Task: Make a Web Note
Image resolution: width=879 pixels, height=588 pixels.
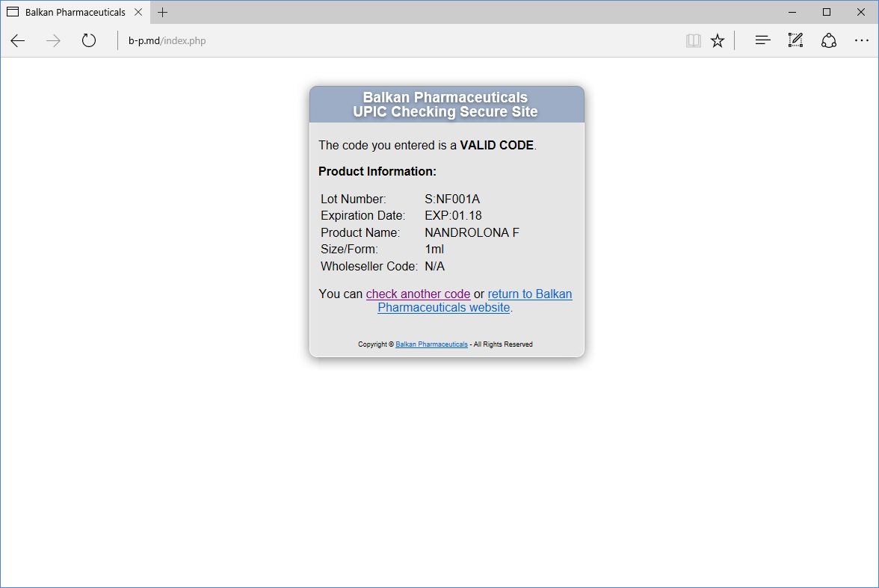Action: click(795, 41)
